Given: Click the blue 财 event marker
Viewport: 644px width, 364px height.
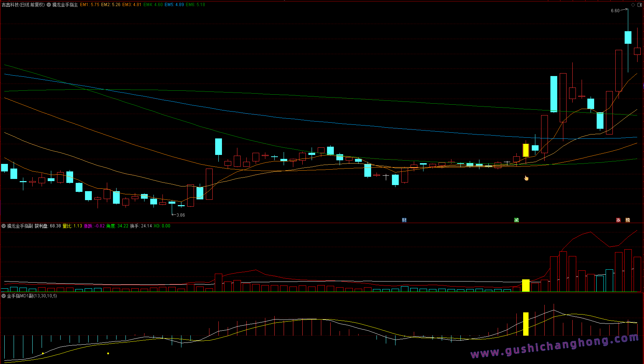Looking at the screenshot, I should pyautogui.click(x=404, y=220).
